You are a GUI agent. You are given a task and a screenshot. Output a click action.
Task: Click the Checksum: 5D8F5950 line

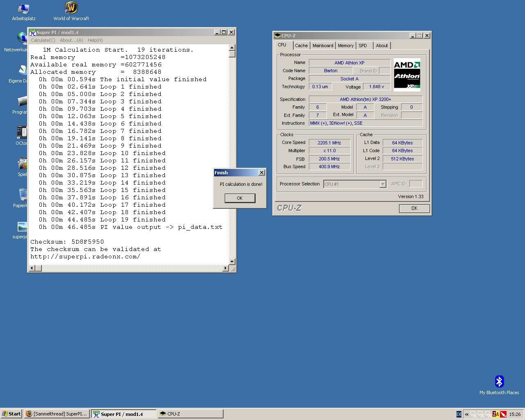click(x=67, y=242)
